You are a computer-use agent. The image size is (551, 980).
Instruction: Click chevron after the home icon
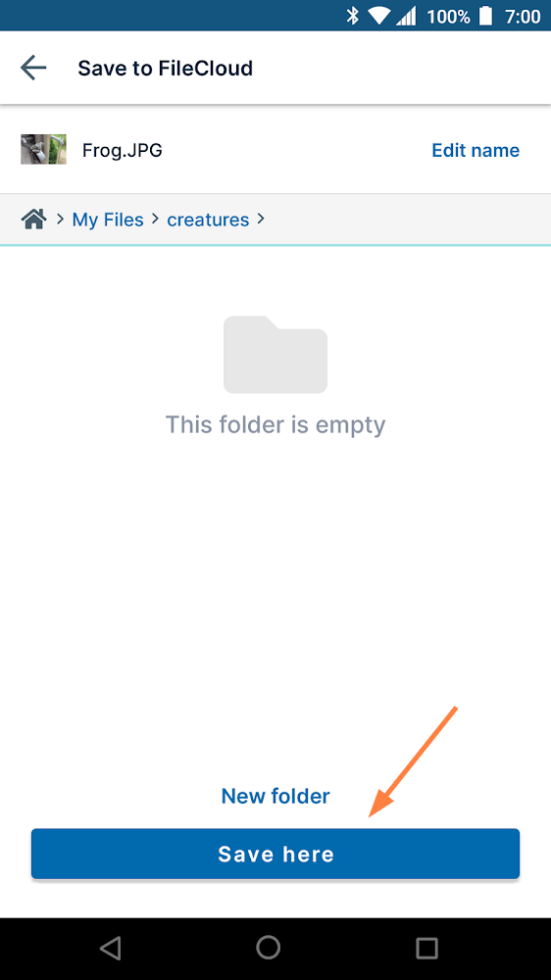click(x=61, y=219)
